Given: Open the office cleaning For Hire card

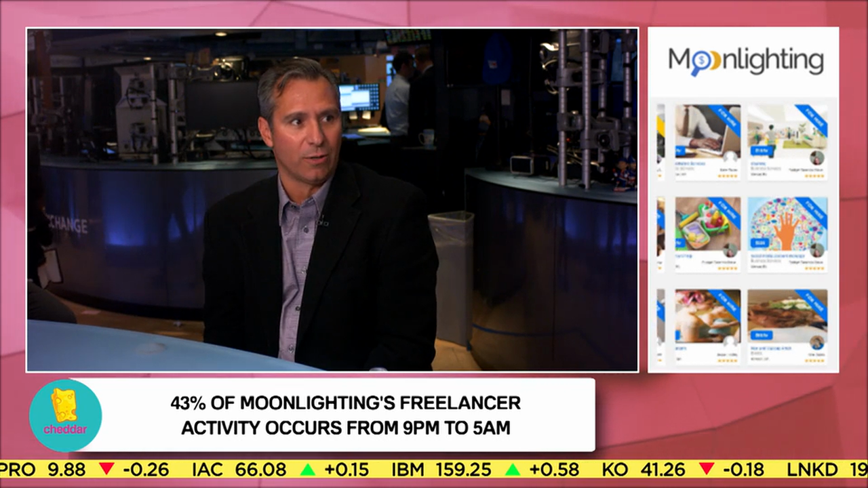Looking at the screenshot, I should (787, 142).
